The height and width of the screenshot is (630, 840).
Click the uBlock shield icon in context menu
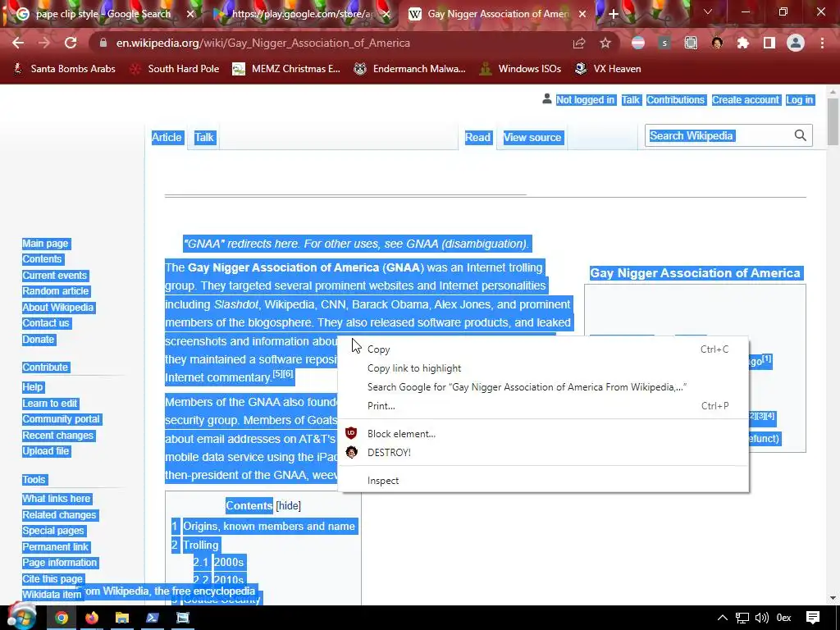[351, 433]
